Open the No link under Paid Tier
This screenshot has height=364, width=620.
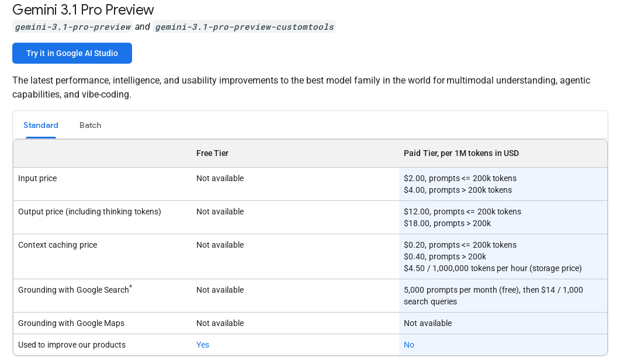tap(409, 345)
